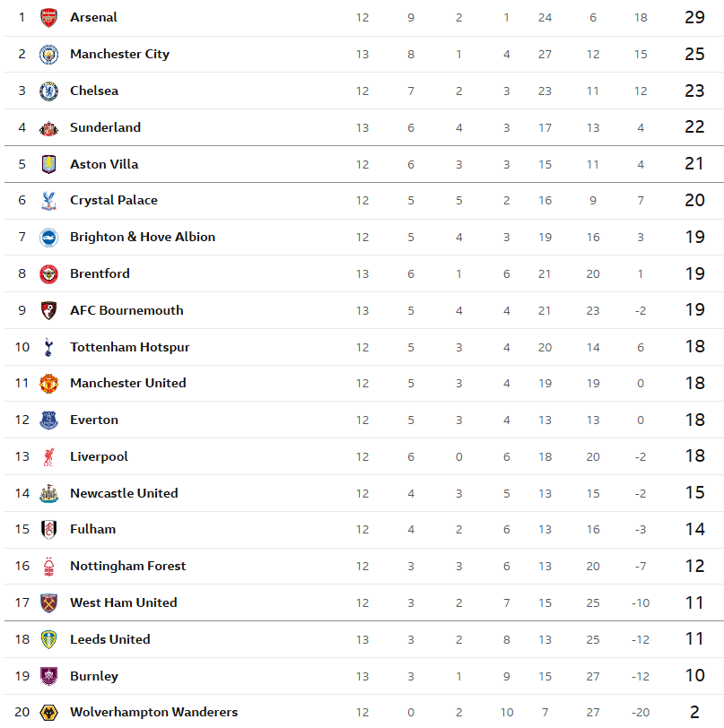724x728 pixels.
Task: Click the Chelsea club crest
Action: point(48,91)
